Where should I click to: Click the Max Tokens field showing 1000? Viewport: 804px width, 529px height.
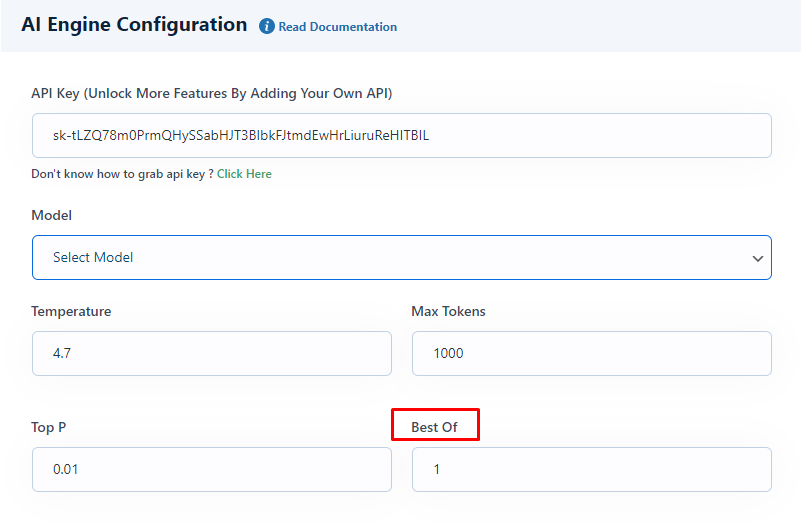point(592,353)
